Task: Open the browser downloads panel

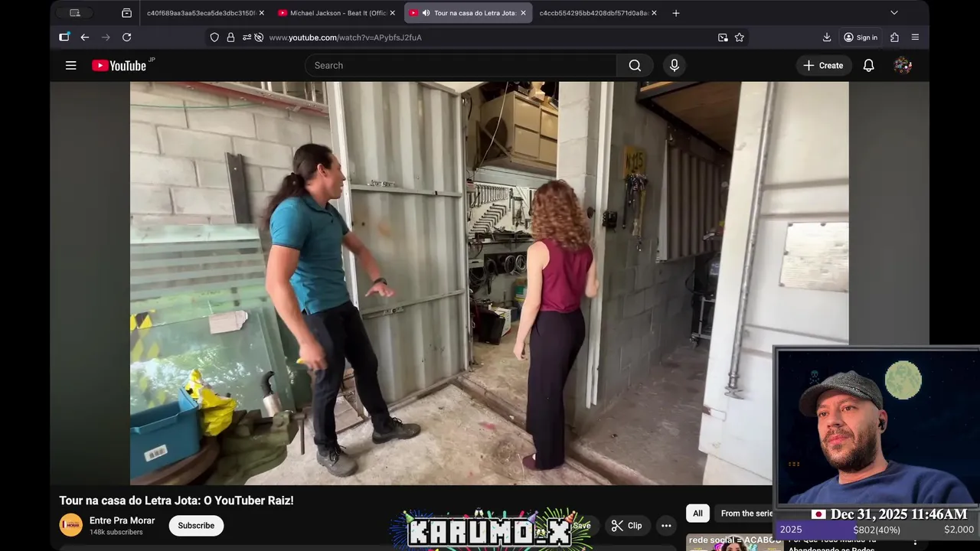Action: [x=827, y=37]
